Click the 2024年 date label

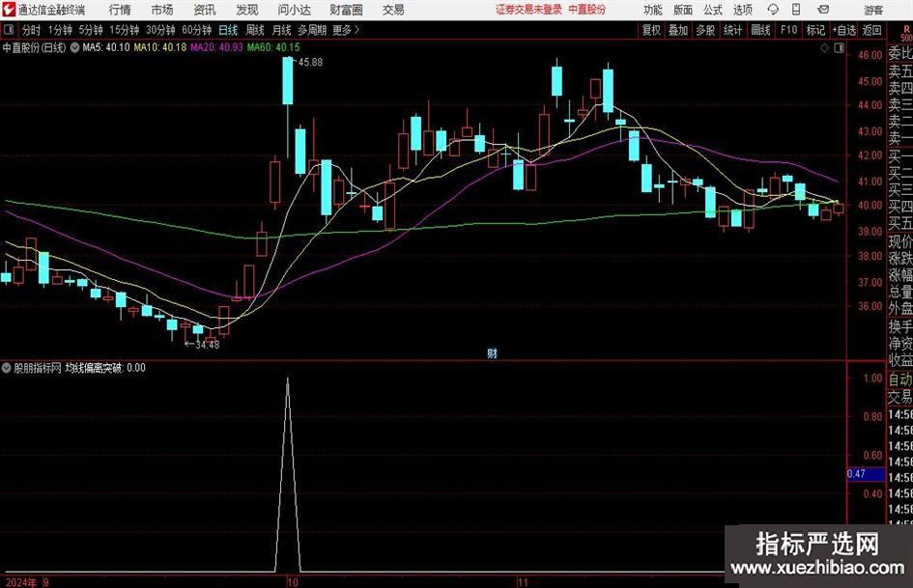tap(21, 582)
